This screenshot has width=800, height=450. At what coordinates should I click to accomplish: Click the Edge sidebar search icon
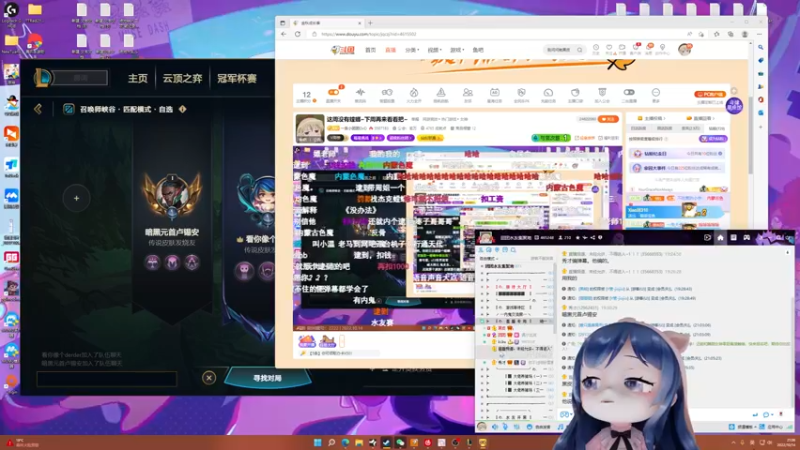click(x=760, y=47)
